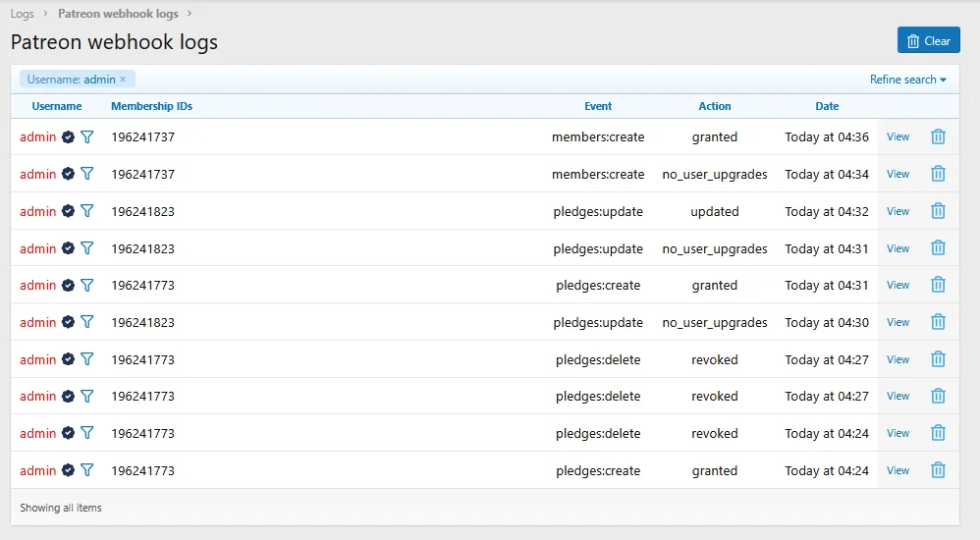Delete the 04:24 pledges:create granted entry
This screenshot has width=980, height=540.
938,470
